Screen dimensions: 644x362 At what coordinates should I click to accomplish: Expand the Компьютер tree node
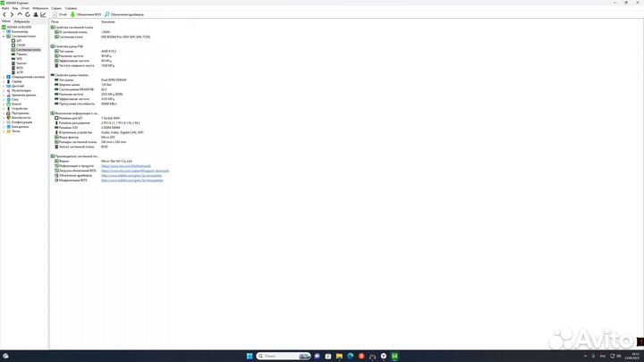pyautogui.click(x=4, y=32)
